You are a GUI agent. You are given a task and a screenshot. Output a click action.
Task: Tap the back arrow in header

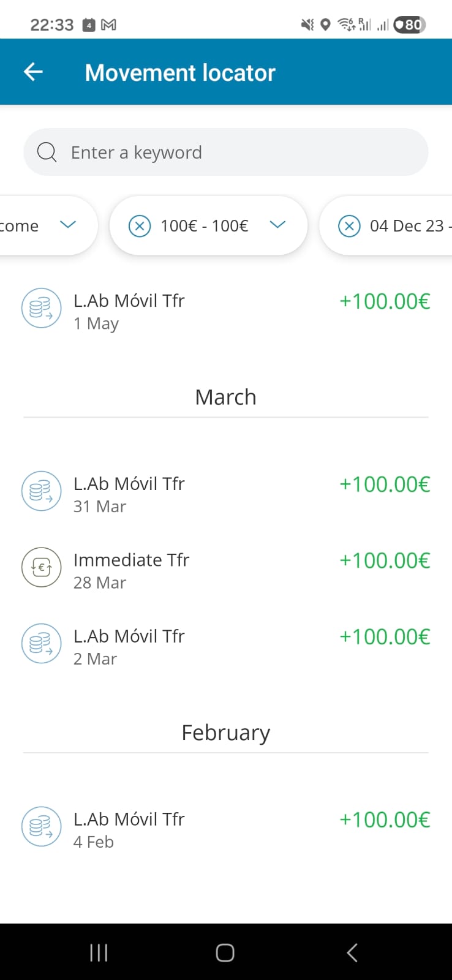pyautogui.click(x=33, y=72)
